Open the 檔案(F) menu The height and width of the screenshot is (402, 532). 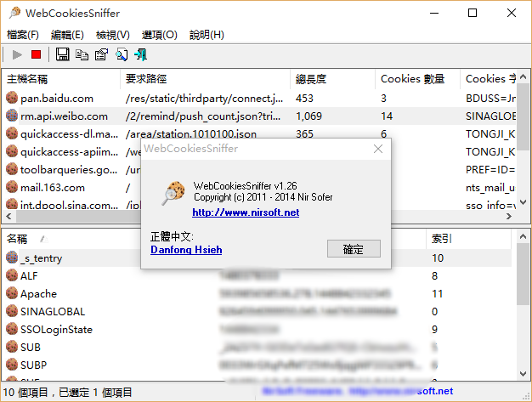coord(23,35)
